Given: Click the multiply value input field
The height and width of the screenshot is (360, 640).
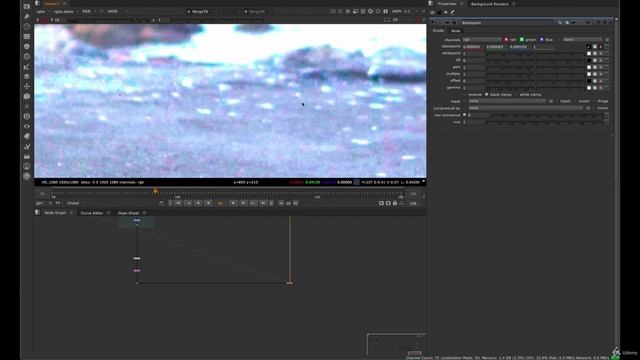Looking at the screenshot, I should (473, 74).
